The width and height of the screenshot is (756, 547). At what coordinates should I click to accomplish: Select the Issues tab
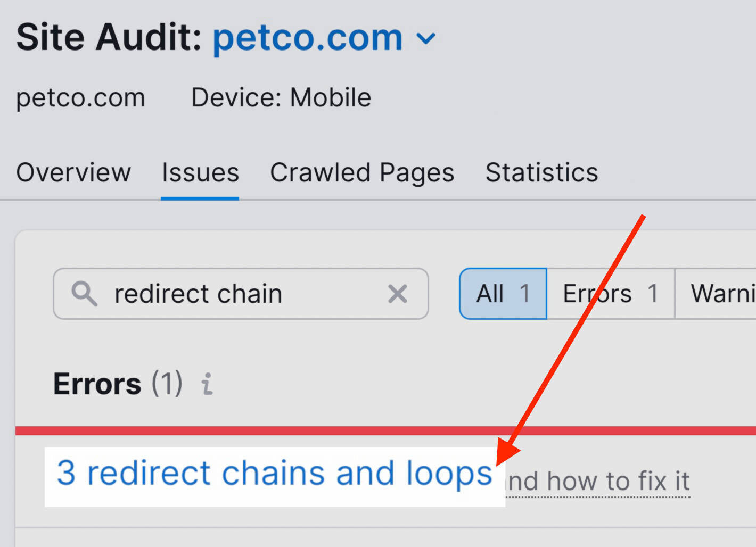[x=200, y=172]
